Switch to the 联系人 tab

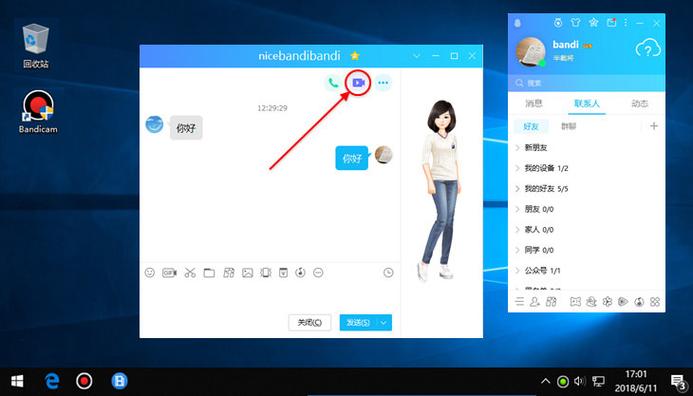coord(586,103)
